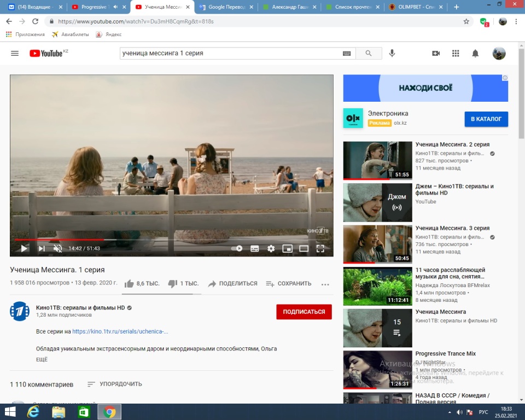525x420 pixels.
Task: Open a new browser tab with plus
Action: [456, 7]
